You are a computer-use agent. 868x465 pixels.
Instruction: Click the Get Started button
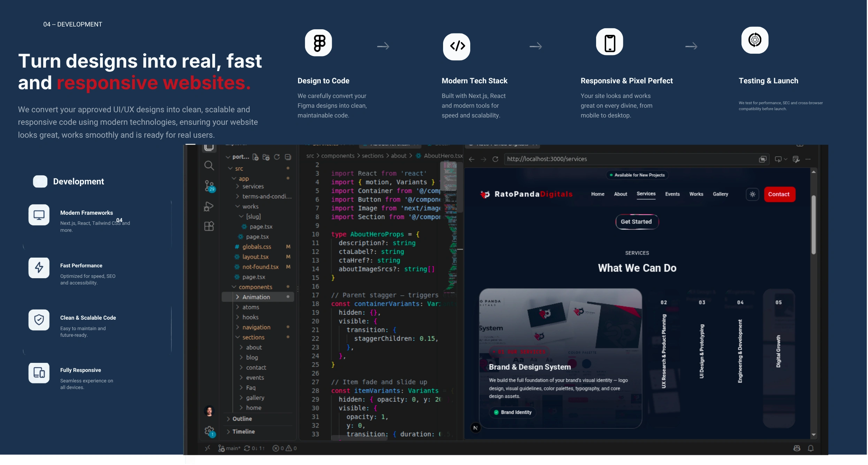click(x=637, y=222)
